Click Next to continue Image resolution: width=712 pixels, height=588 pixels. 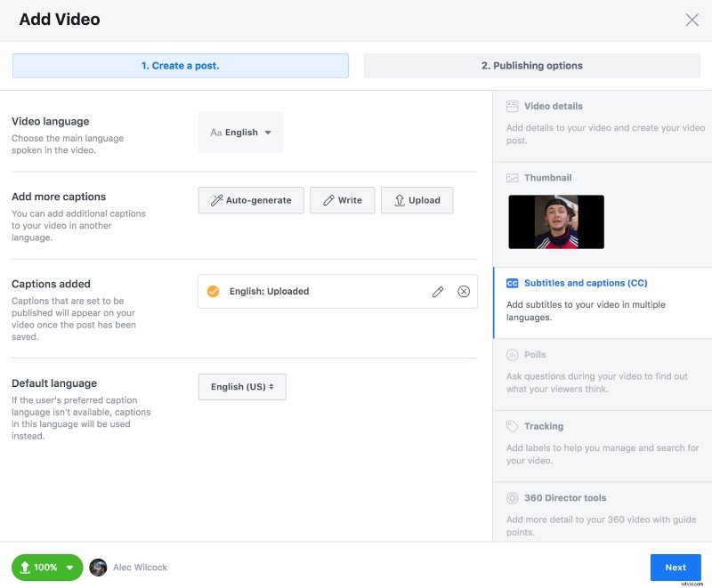[676, 567]
